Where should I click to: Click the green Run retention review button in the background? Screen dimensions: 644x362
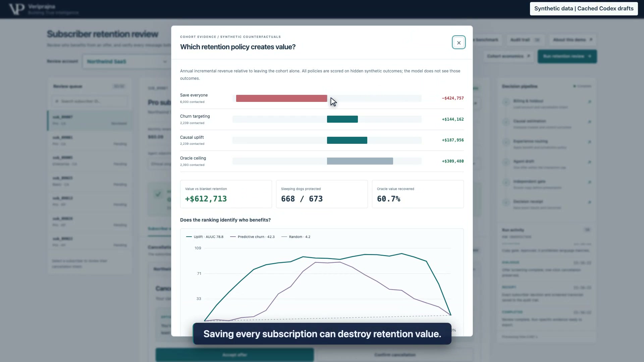tap(567, 56)
